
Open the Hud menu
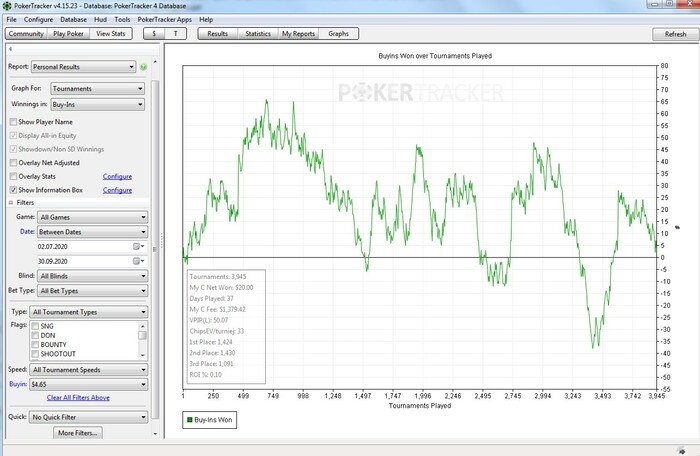click(x=100, y=19)
